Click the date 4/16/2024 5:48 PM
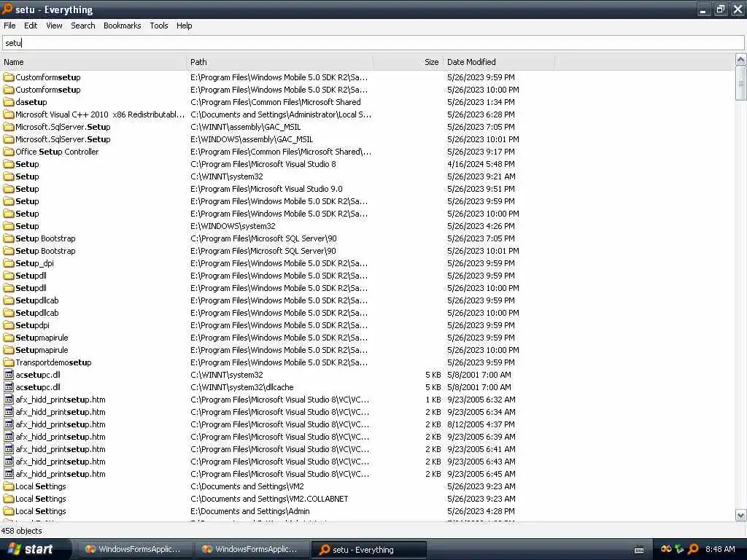 pyautogui.click(x=481, y=164)
